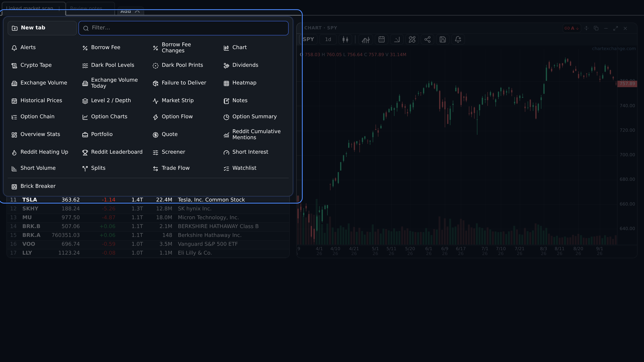
Task: Add the Dividends widget
Action: 241,65
